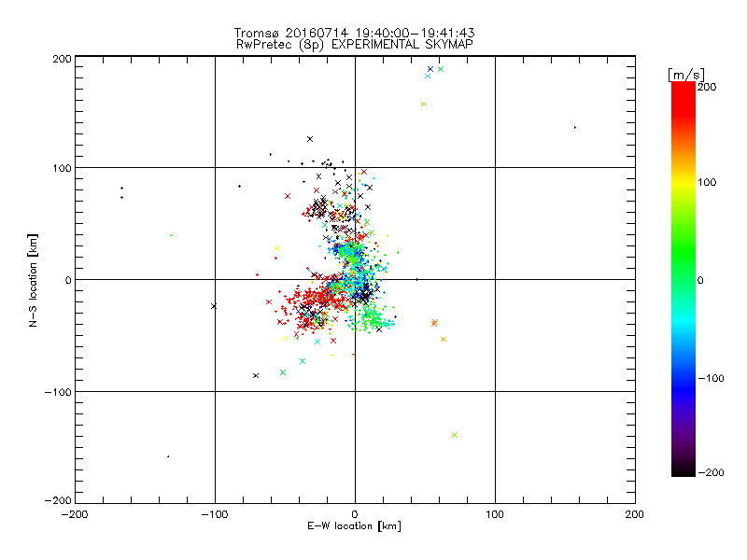Click colorbar tick label '-100'
Viewport: 747px width, 560px height.
711,378
